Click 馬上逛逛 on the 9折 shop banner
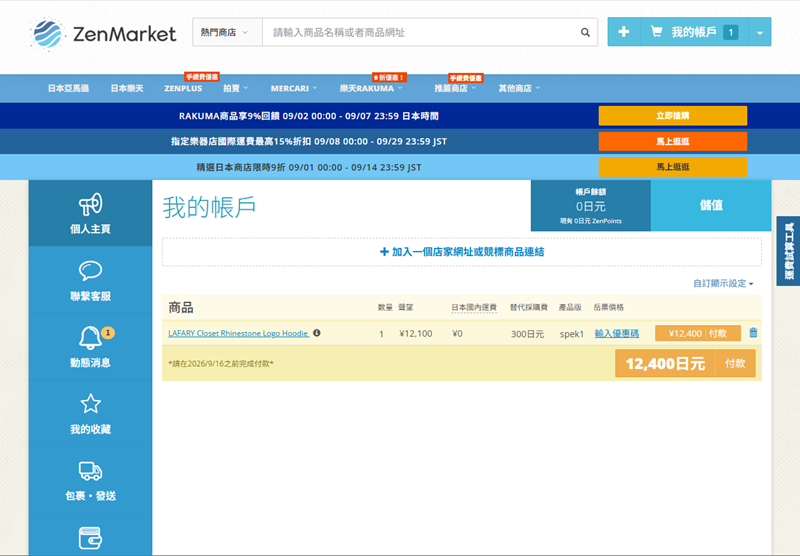This screenshot has width=800, height=556. pos(672,167)
